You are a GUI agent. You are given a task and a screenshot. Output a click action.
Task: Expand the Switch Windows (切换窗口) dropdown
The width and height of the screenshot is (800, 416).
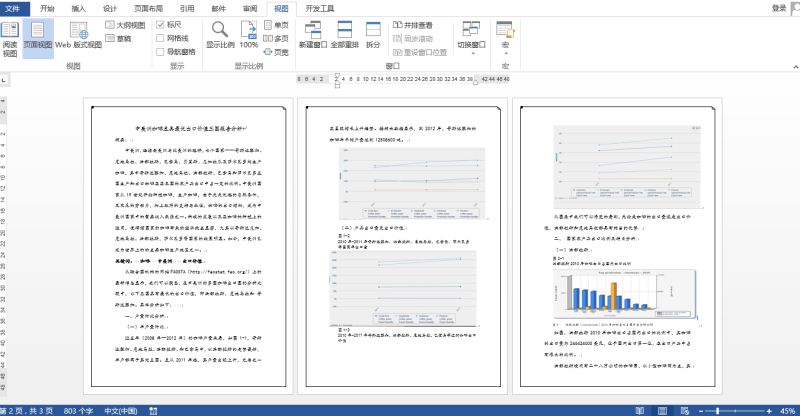(472, 38)
